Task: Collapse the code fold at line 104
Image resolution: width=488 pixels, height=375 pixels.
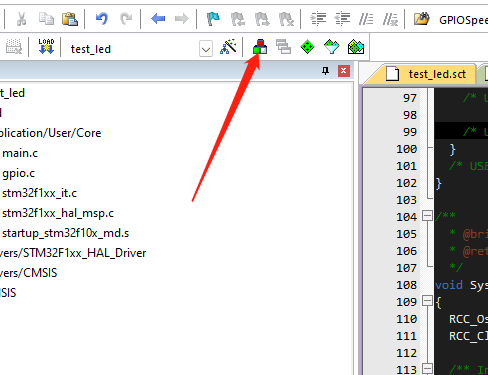Action: click(427, 216)
